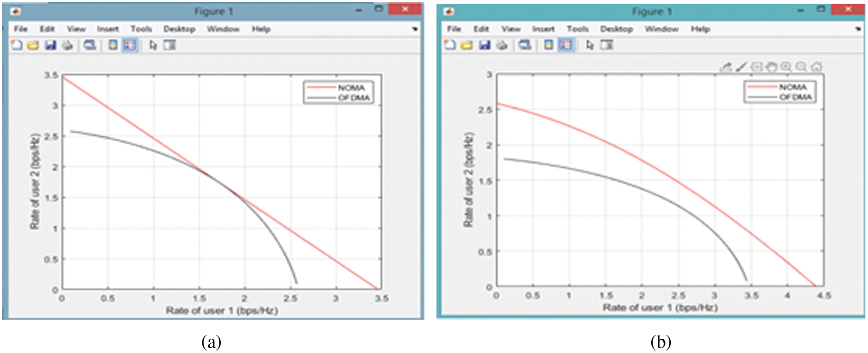
Task: Click restore view home icon above right plot
Action: (816, 67)
